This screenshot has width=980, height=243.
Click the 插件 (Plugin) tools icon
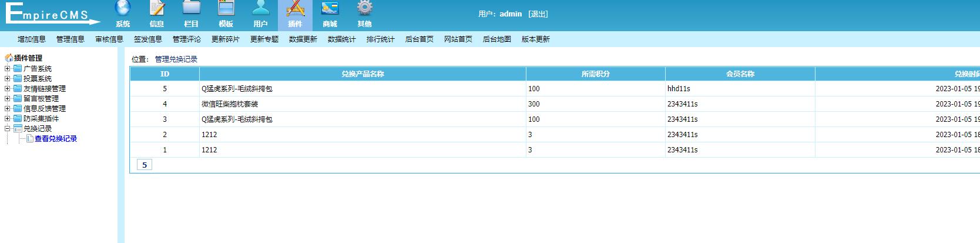[x=295, y=9]
